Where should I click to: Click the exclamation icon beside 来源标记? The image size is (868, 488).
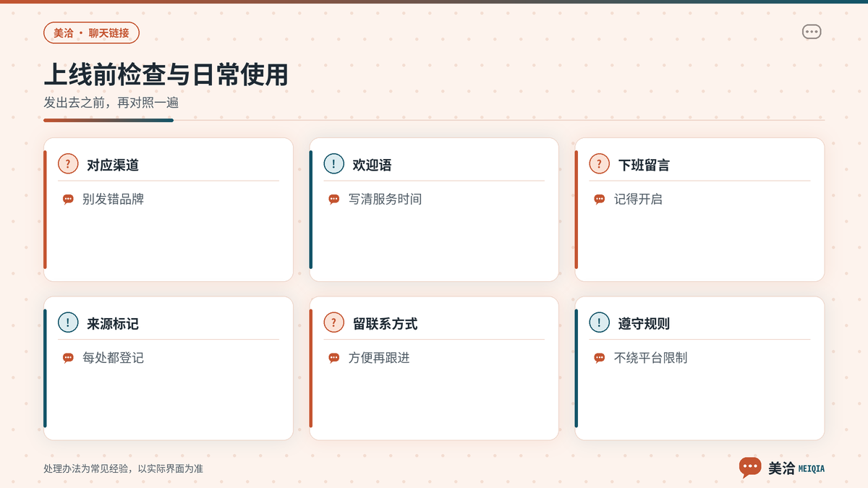(68, 322)
